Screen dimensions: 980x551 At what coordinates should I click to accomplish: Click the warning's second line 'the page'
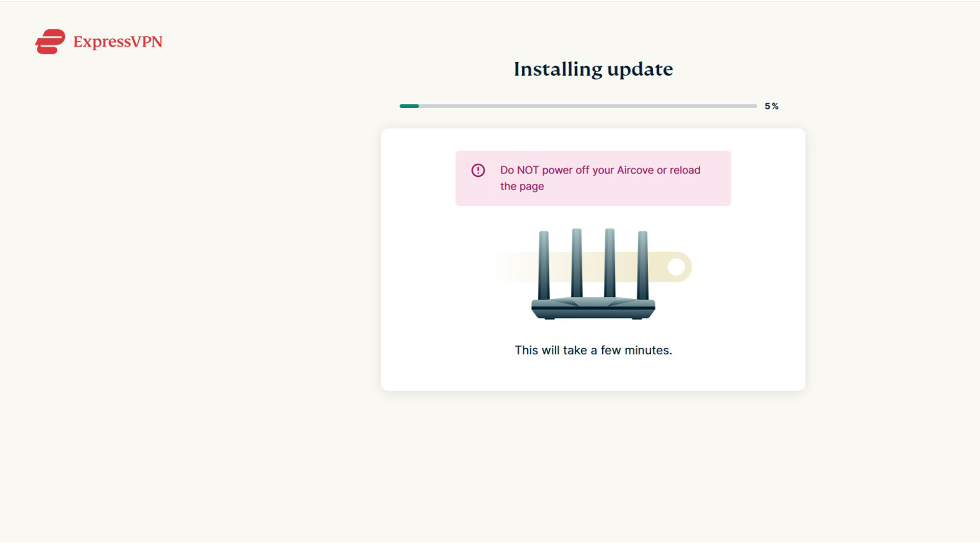click(522, 186)
